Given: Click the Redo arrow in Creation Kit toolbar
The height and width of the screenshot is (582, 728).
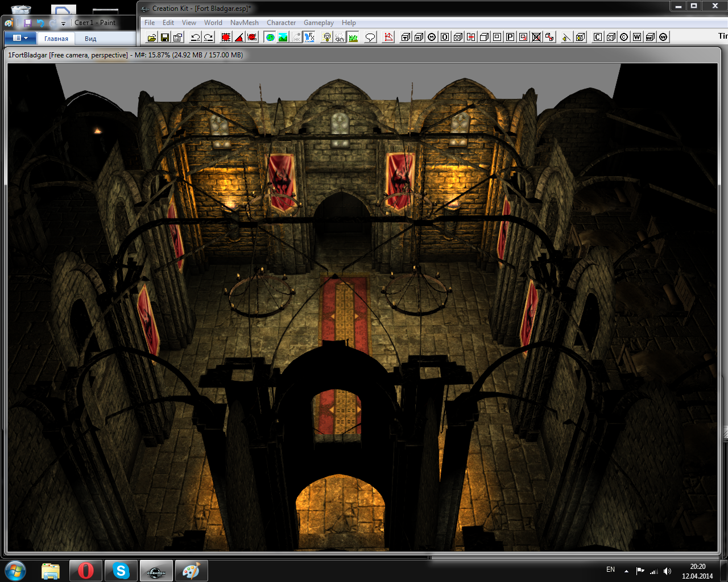Looking at the screenshot, I should (x=208, y=38).
